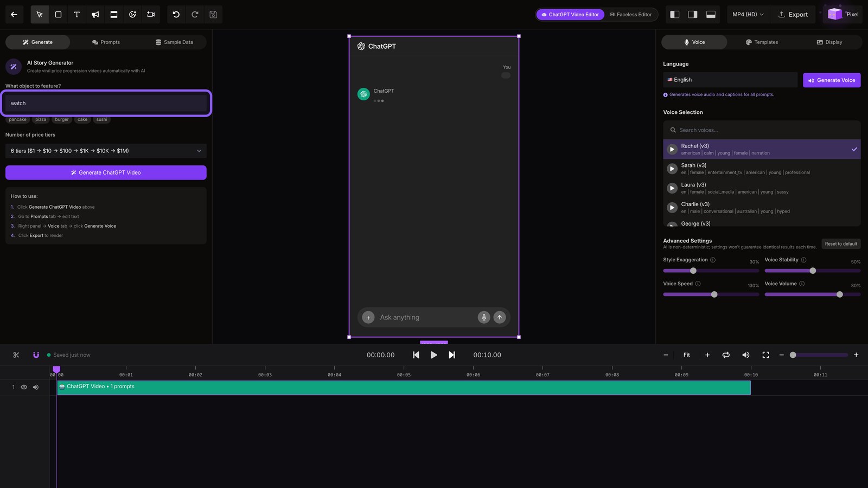Activate the Text tool
868x488 pixels.
(76, 15)
